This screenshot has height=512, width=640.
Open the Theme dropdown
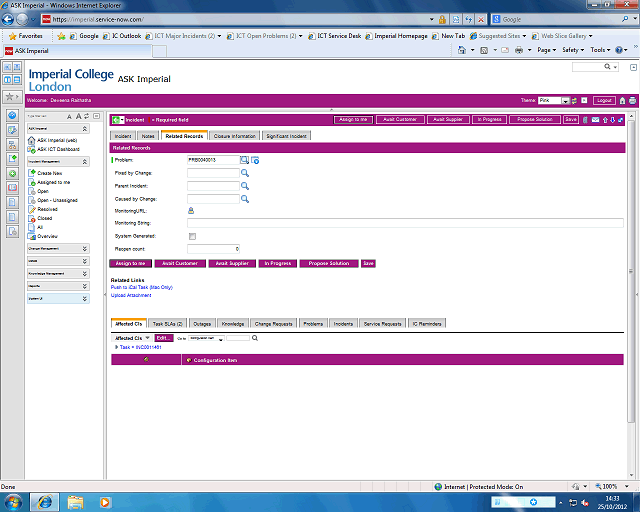(x=566, y=100)
